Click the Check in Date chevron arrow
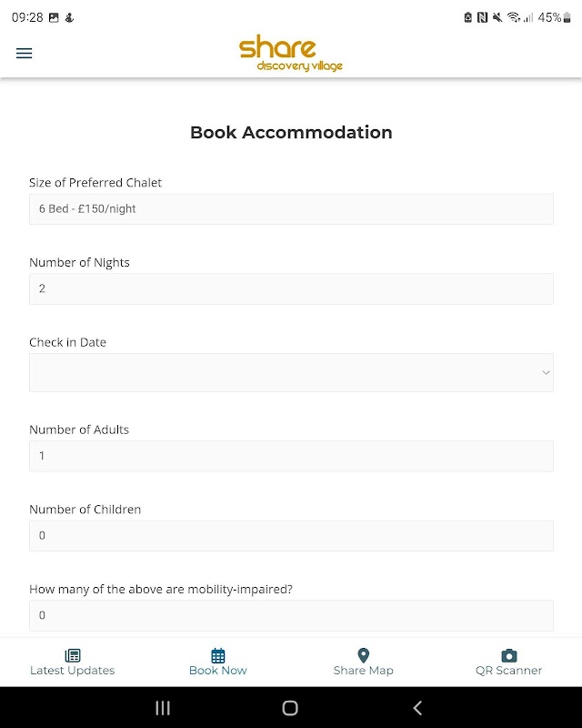The width and height of the screenshot is (582, 728). [x=546, y=373]
